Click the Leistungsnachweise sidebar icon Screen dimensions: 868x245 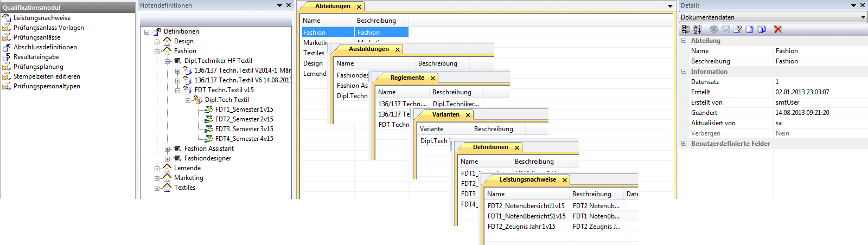pos(7,18)
